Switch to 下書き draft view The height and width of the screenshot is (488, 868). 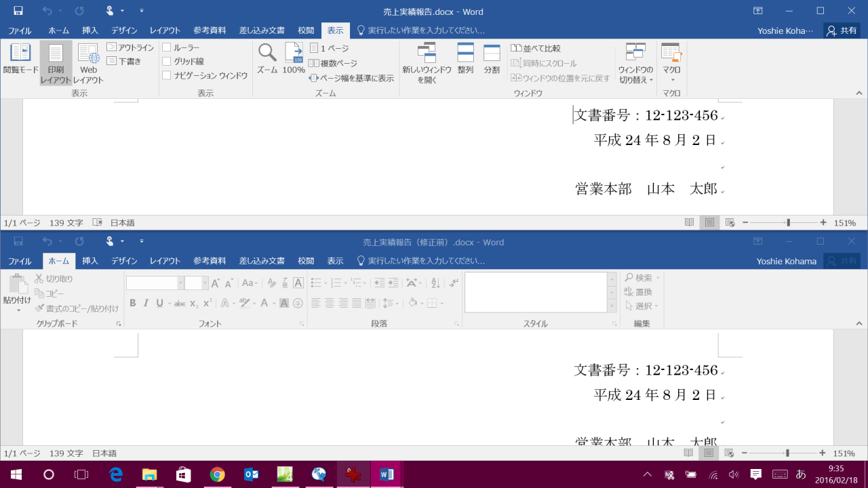pyautogui.click(x=125, y=61)
